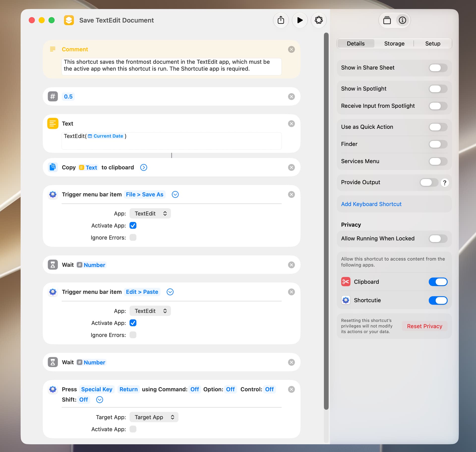
Task: Enable Allow Running When Locked switch
Action: click(438, 239)
